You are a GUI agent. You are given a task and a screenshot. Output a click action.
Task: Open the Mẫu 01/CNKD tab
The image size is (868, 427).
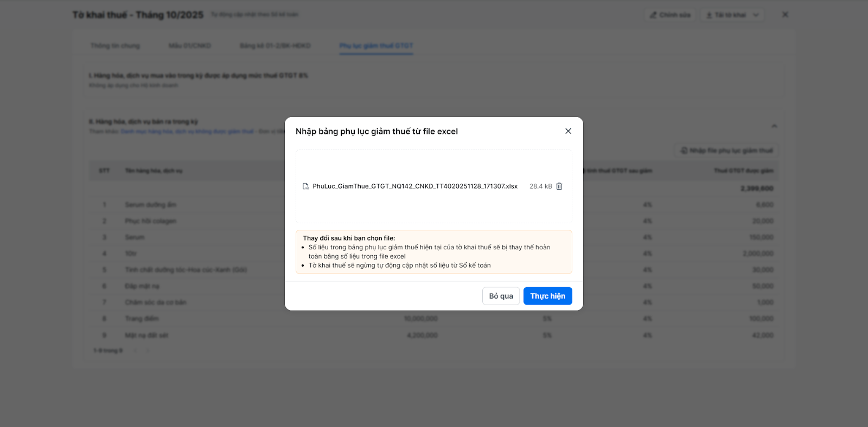tap(190, 46)
